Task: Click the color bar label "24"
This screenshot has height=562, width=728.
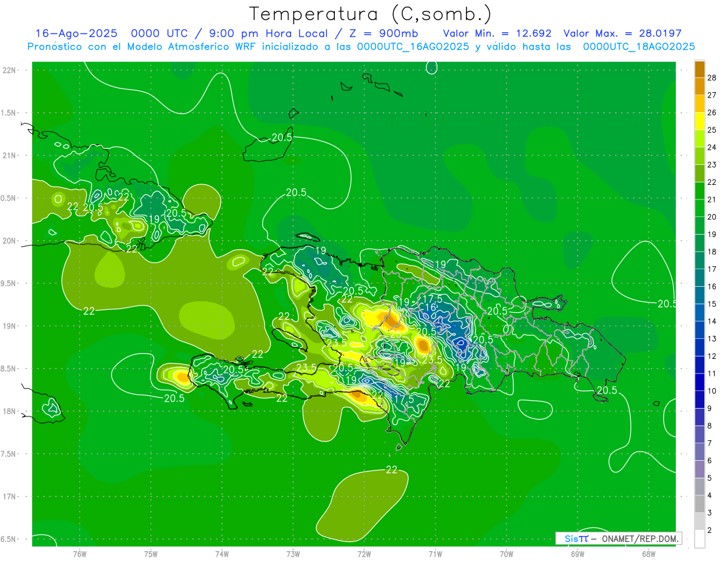Action: [712, 147]
